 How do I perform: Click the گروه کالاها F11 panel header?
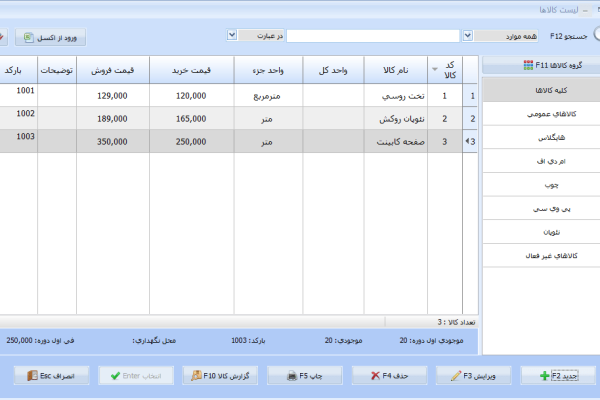[x=541, y=65]
